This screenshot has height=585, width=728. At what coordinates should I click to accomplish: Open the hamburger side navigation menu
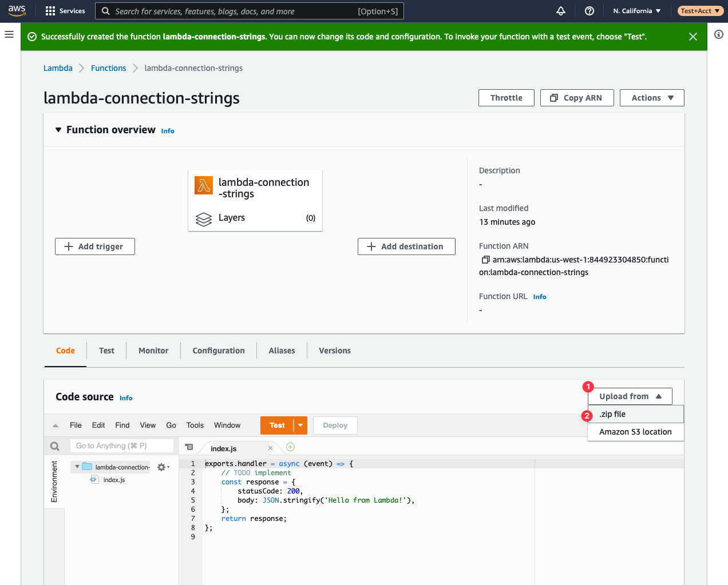click(x=9, y=34)
